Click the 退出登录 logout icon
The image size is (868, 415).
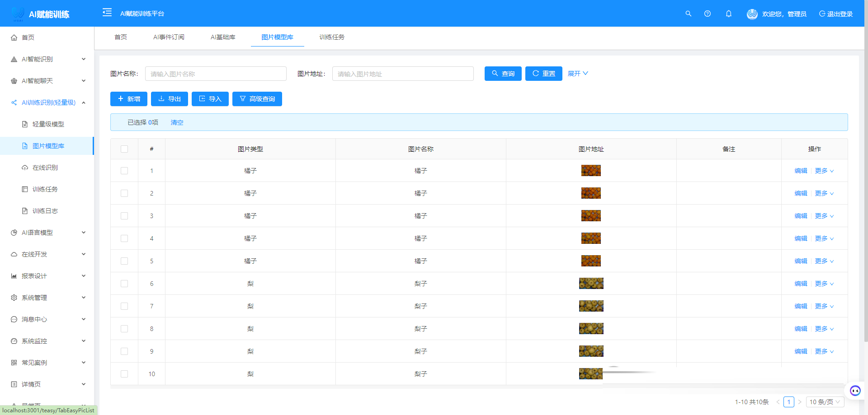[822, 14]
